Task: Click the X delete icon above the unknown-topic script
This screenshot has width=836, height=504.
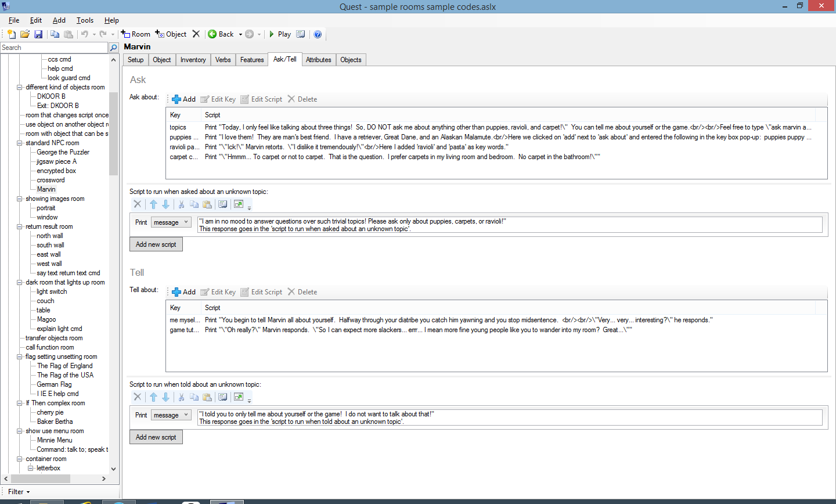Action: [138, 204]
